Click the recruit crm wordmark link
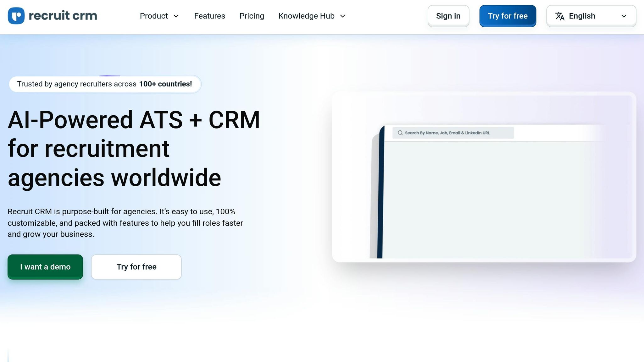 click(62, 15)
